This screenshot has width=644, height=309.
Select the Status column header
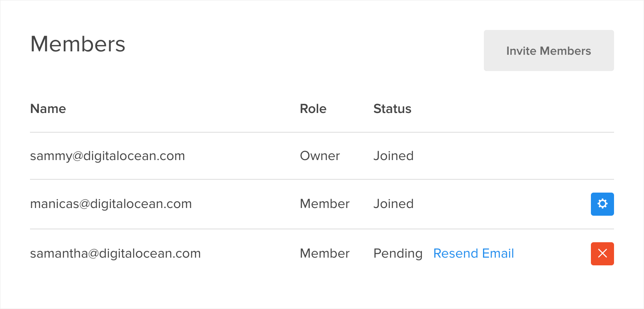click(x=392, y=109)
